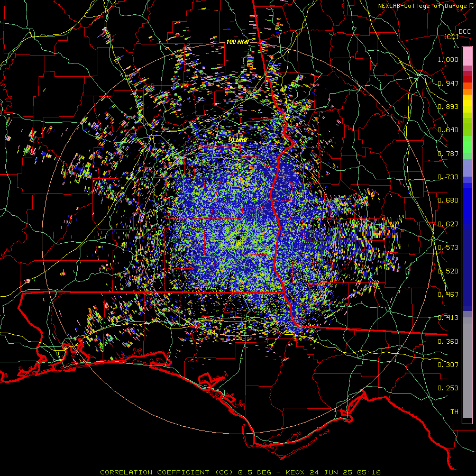Click the 0.520 legend value
476x476 pixels.
click(x=448, y=271)
